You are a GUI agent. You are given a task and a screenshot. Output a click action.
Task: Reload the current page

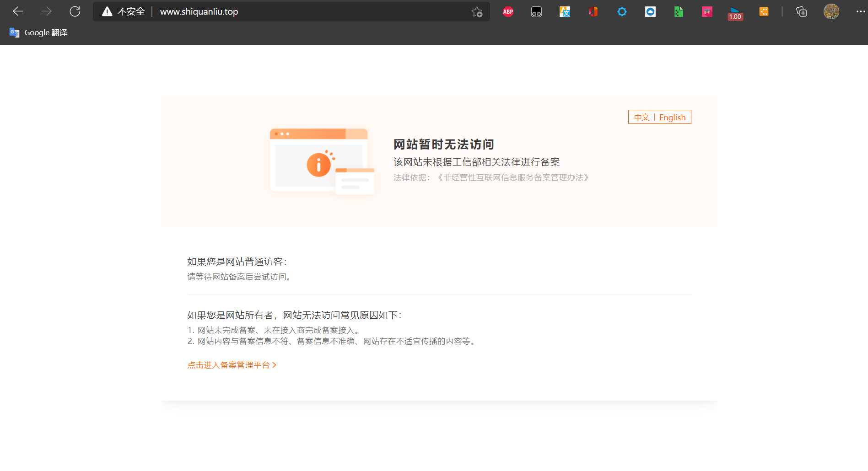(75, 11)
